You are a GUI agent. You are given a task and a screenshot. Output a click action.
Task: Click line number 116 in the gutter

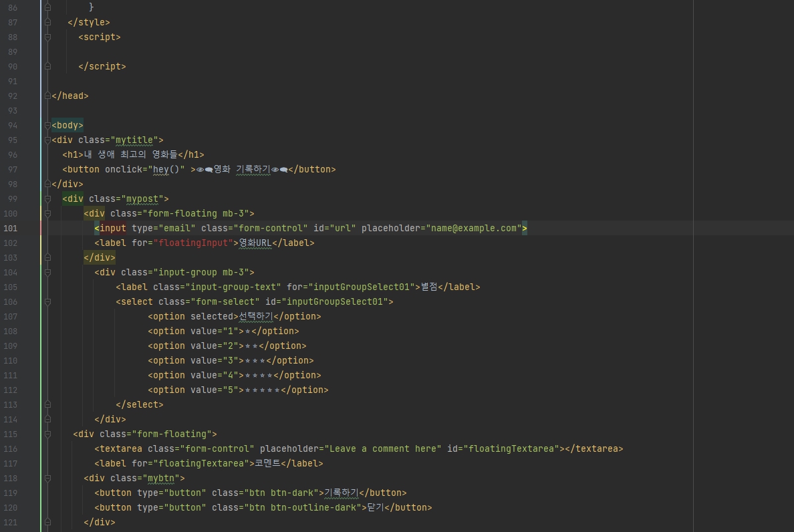[x=10, y=449]
